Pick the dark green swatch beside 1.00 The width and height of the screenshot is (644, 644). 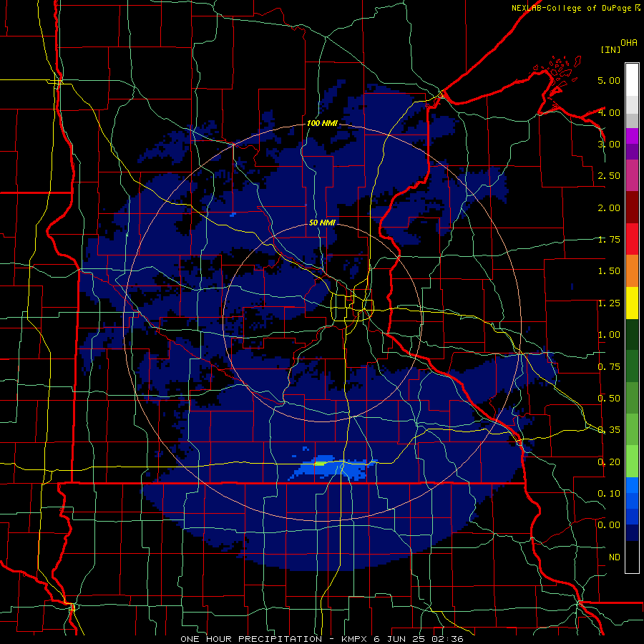click(632, 334)
